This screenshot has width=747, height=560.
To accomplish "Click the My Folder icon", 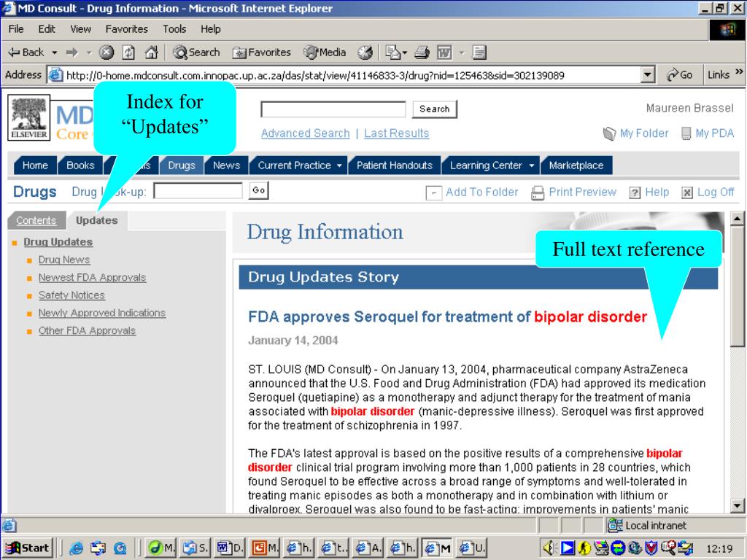I will (609, 134).
